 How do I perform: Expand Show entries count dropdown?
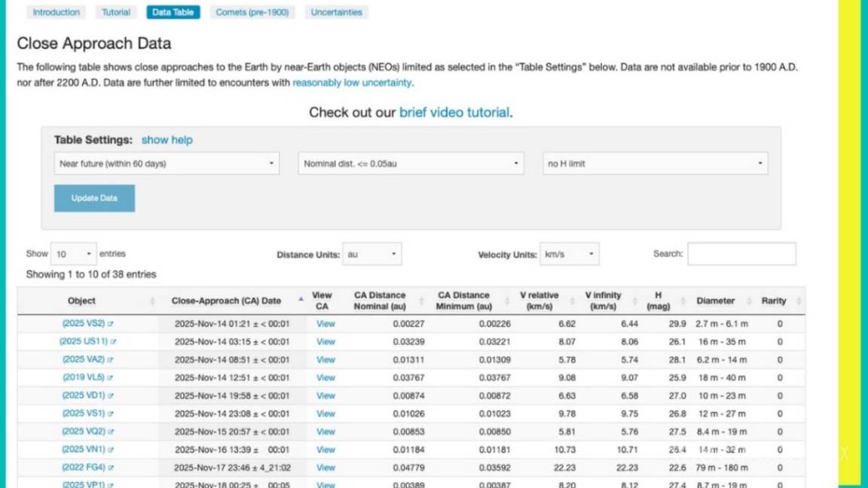(x=73, y=254)
